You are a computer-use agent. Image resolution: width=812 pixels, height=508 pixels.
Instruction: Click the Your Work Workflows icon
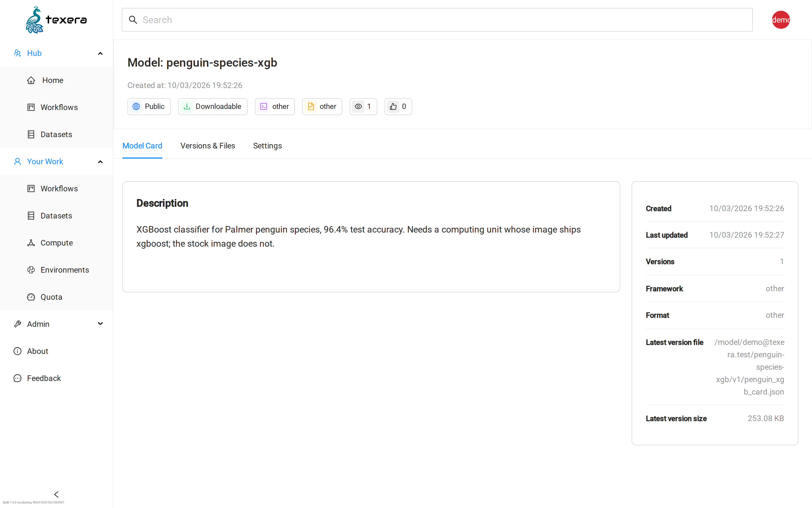point(31,189)
